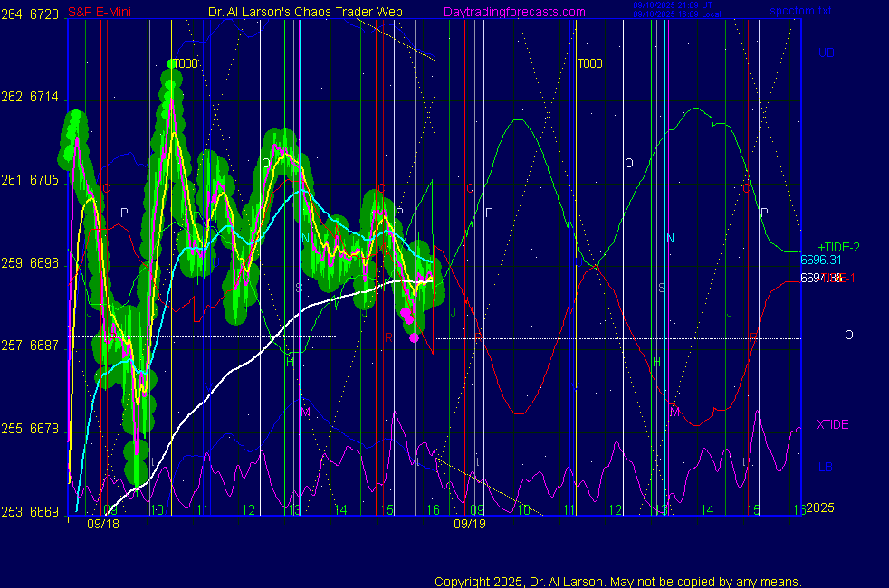Click the 6723 top price axis label
This screenshot has width=889, height=588.
point(44,12)
